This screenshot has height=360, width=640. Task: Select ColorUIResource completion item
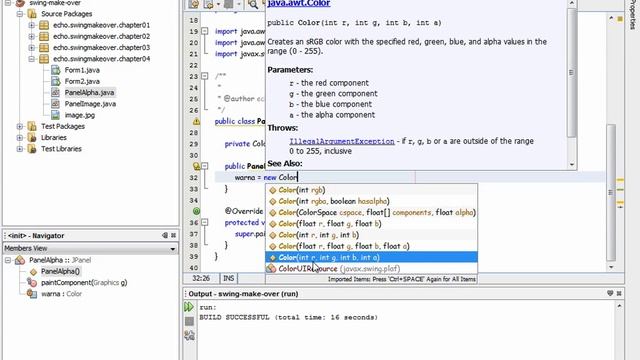pyautogui.click(x=371, y=269)
